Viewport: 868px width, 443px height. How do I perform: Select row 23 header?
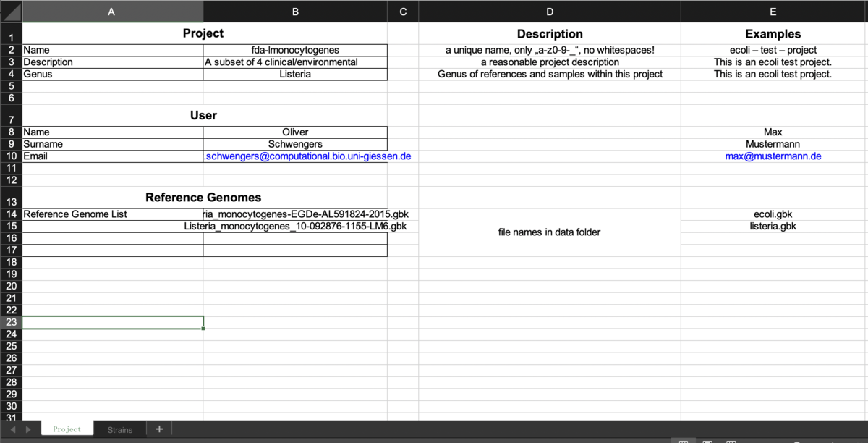11,322
